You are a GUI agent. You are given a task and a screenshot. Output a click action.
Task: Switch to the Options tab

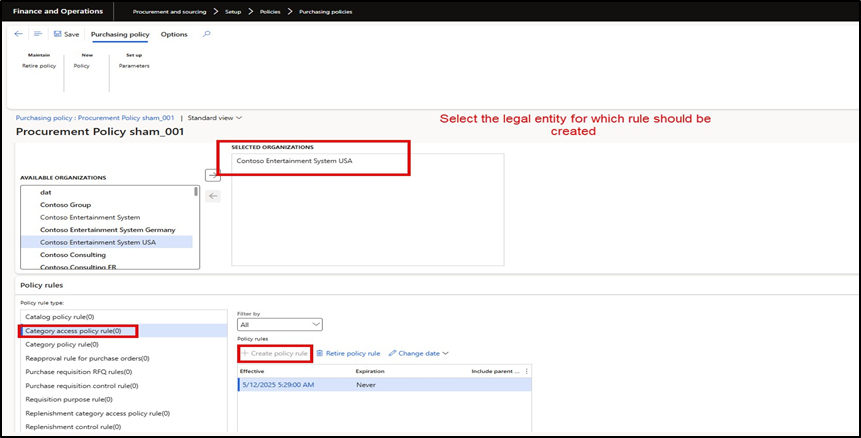pos(174,34)
